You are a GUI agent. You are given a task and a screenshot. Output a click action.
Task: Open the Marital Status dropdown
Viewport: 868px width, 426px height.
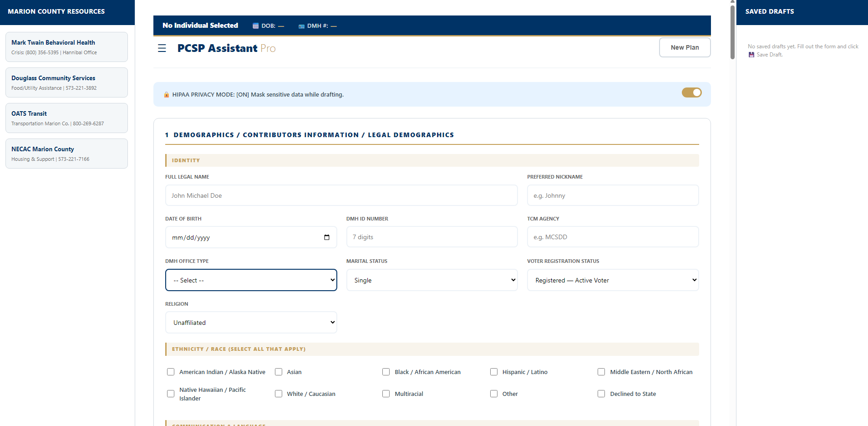[431, 280]
